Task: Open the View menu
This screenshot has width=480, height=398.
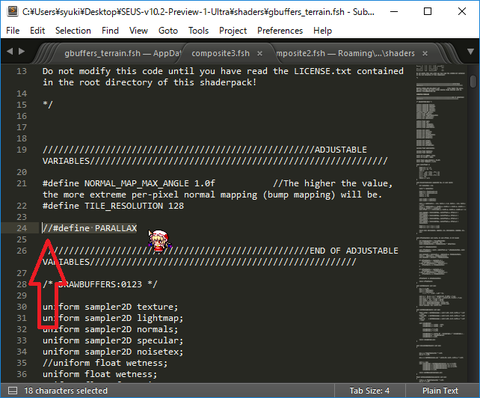Action: (x=138, y=31)
